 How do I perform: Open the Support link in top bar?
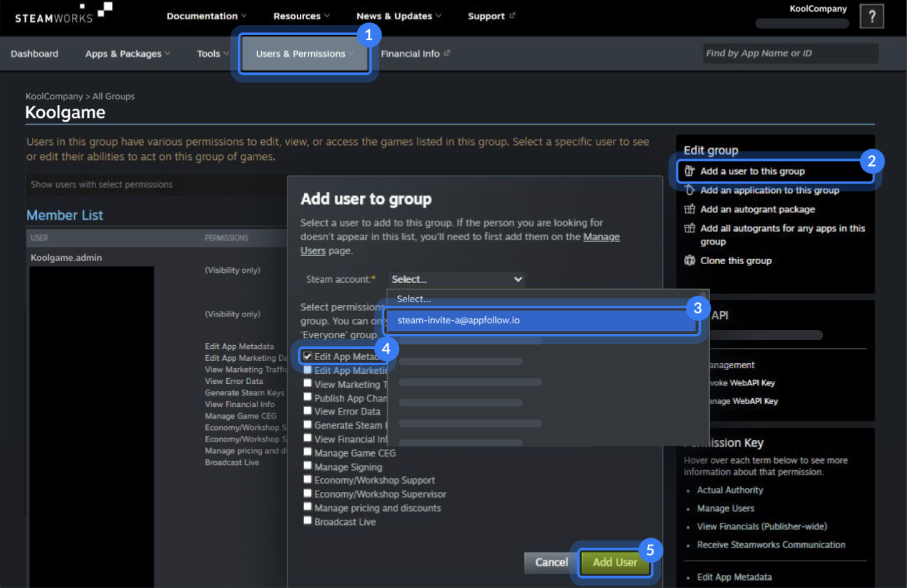pyautogui.click(x=486, y=16)
